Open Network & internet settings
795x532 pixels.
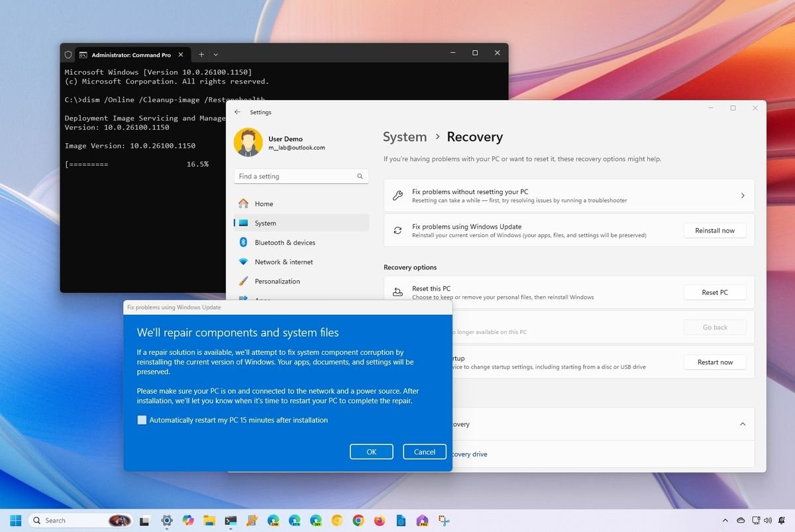click(301, 262)
